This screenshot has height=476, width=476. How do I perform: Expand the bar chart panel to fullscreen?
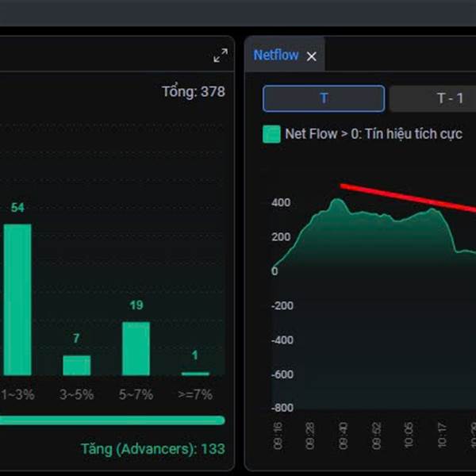click(221, 56)
